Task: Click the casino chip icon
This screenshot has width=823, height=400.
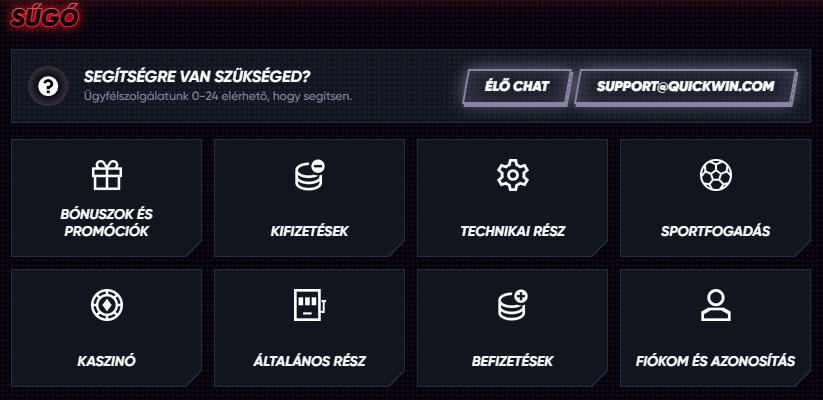Action: (106, 305)
